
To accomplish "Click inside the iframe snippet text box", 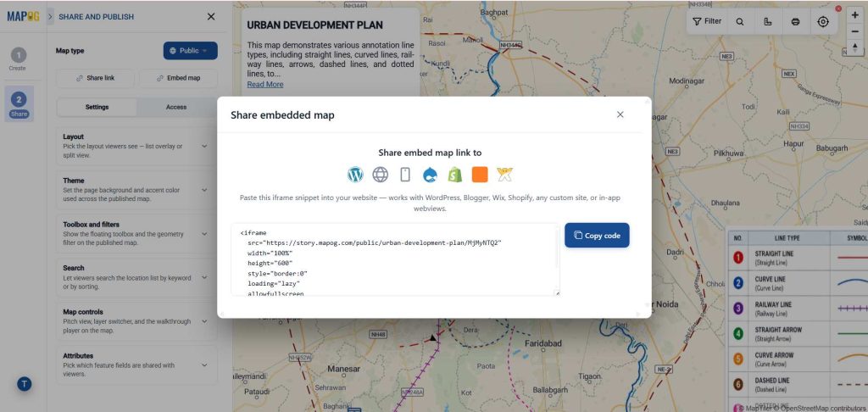I will tap(395, 259).
